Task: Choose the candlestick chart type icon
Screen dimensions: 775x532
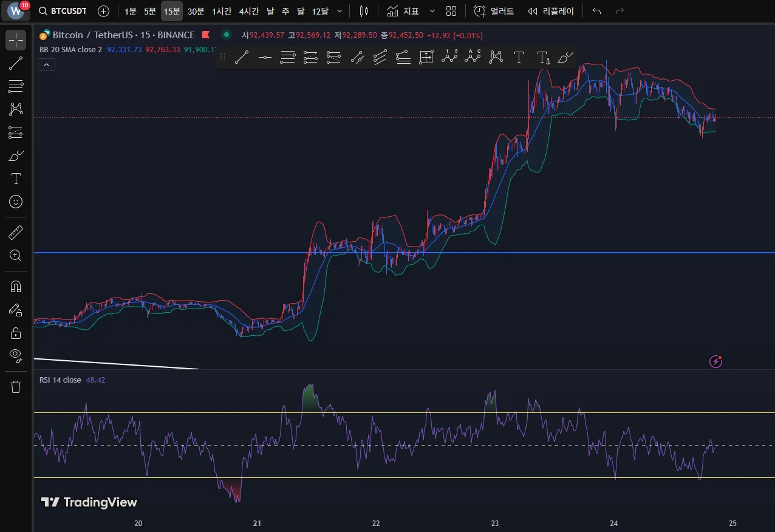Action: 364,11
